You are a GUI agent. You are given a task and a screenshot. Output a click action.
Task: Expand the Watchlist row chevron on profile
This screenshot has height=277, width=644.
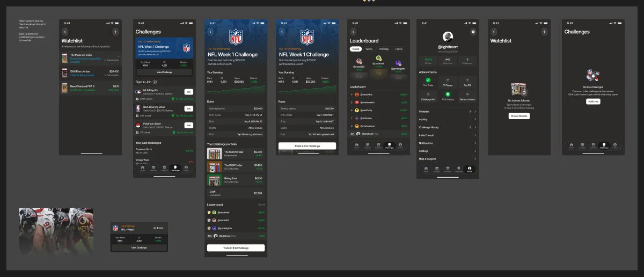tap(475, 112)
